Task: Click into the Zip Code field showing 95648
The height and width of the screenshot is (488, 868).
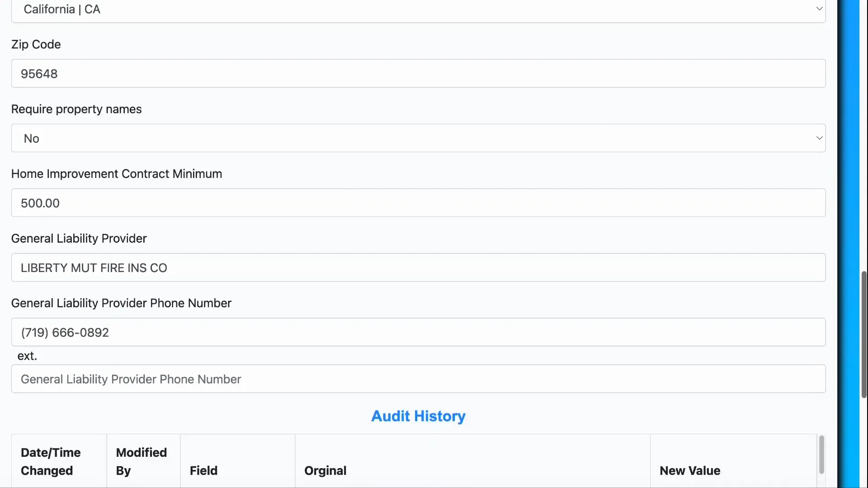Action: click(x=418, y=74)
